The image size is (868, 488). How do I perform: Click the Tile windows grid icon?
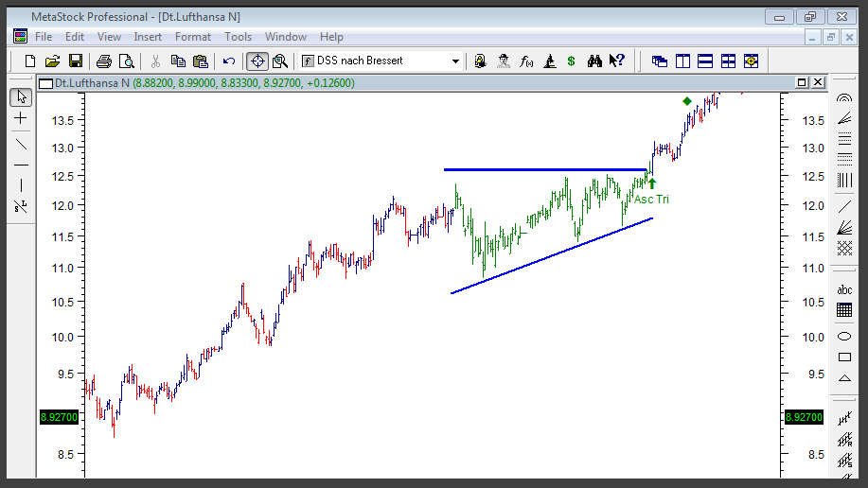point(728,61)
